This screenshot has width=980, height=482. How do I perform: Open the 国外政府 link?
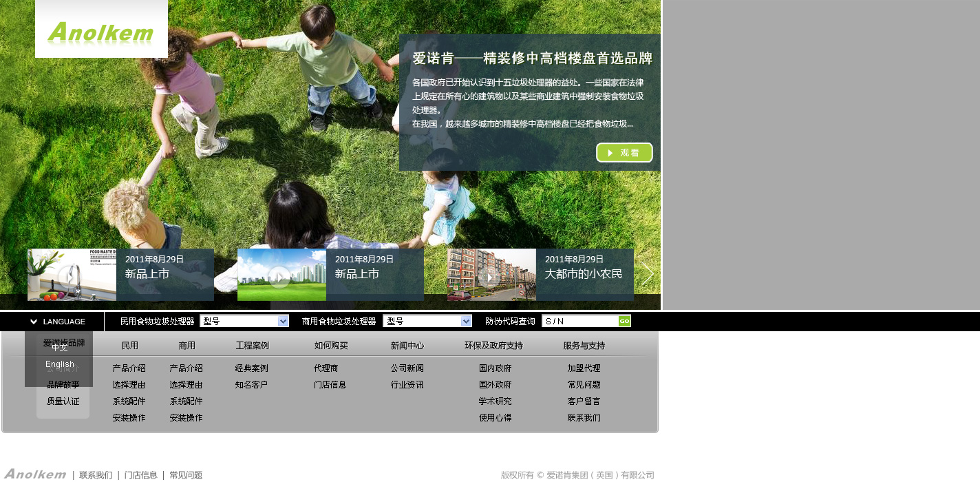(x=496, y=385)
